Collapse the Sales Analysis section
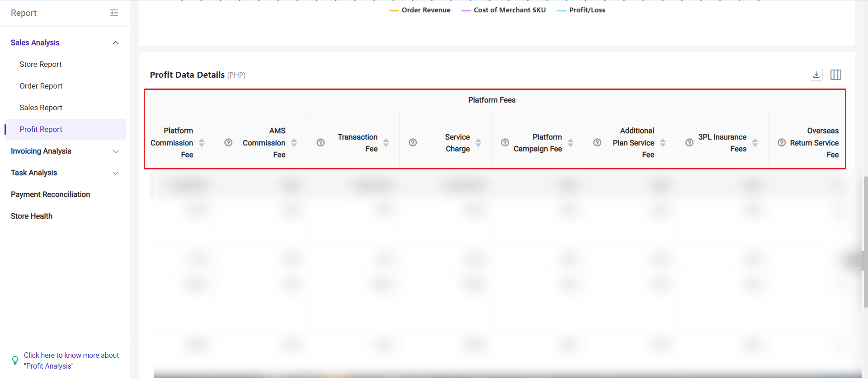Image resolution: width=868 pixels, height=379 pixels. pos(115,42)
